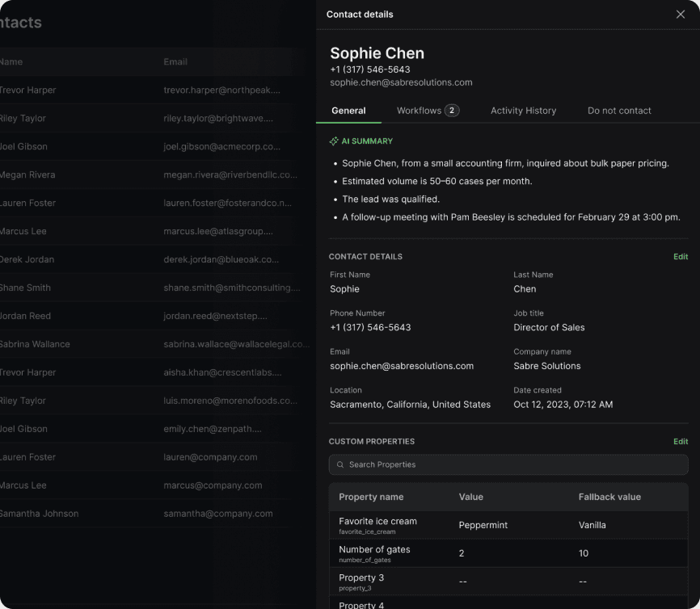700x609 pixels.
Task: Click the follow-up meeting with Pam Beesley bullet
Action: (x=511, y=217)
